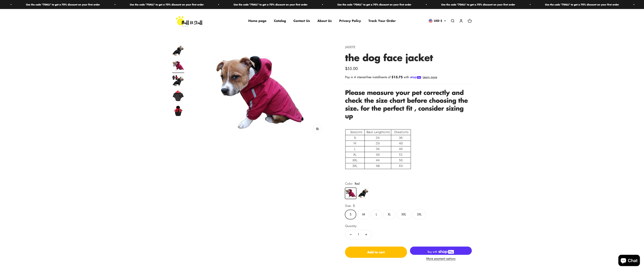Open Shop Pay Learn more link
The height and width of the screenshot is (270, 644).
pyautogui.click(x=430, y=77)
